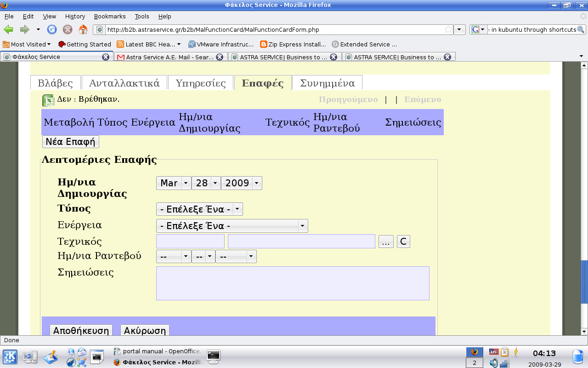Image resolution: width=588 pixels, height=368 pixels.
Task: Open third Ημ/νια Ραντεβού dropdown
Action: (236, 256)
